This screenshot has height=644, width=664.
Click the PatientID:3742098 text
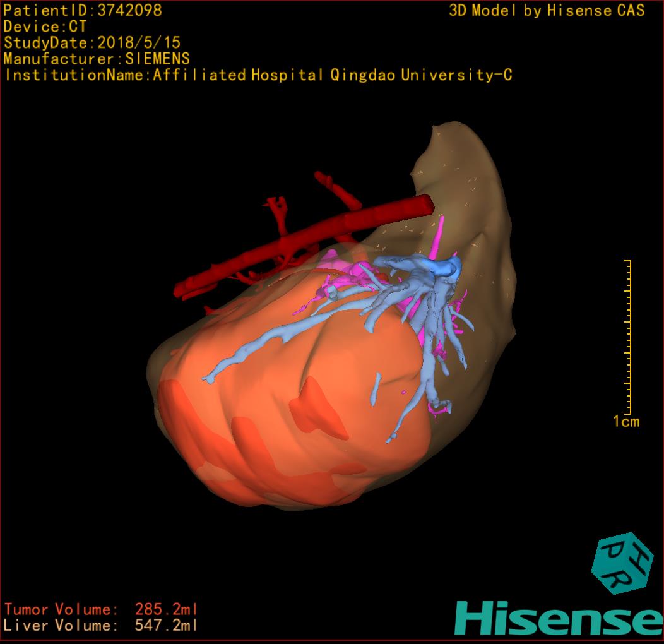(x=83, y=11)
